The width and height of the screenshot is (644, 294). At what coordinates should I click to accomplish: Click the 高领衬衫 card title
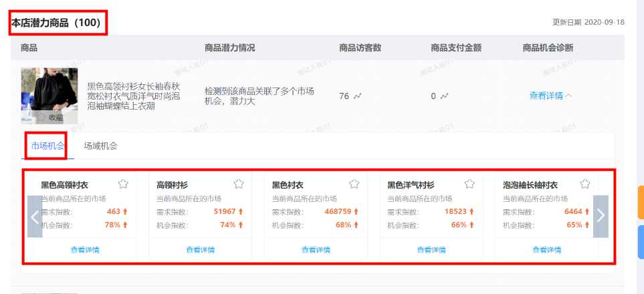(172, 185)
